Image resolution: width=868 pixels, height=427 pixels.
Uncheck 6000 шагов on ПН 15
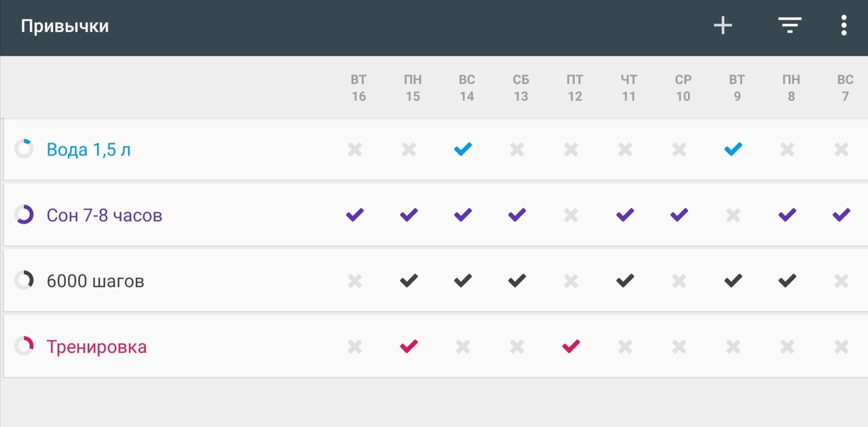[x=409, y=281]
